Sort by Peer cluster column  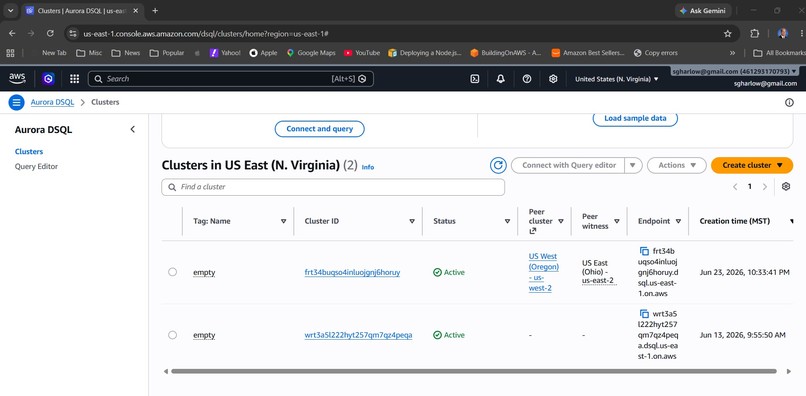pyautogui.click(x=561, y=221)
